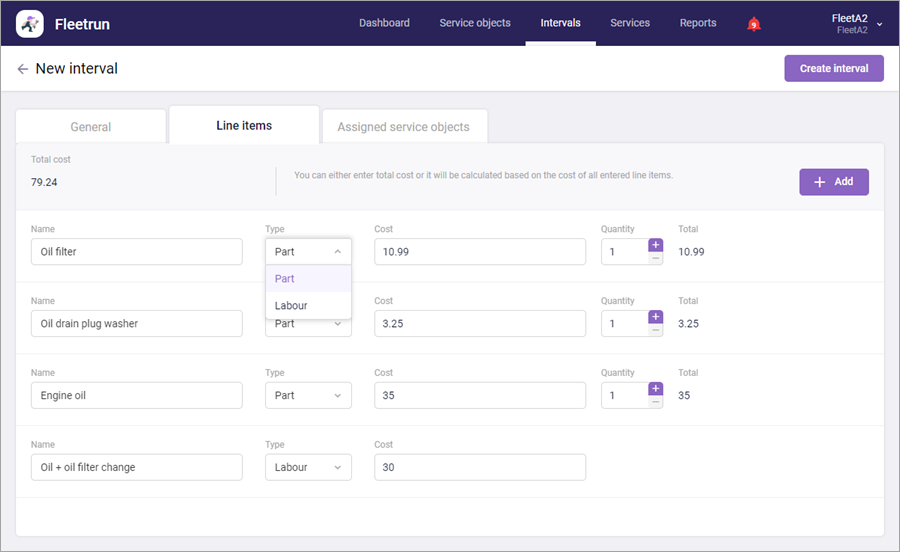Click the Fleetrun logo icon
The image size is (900, 552).
[x=30, y=23]
